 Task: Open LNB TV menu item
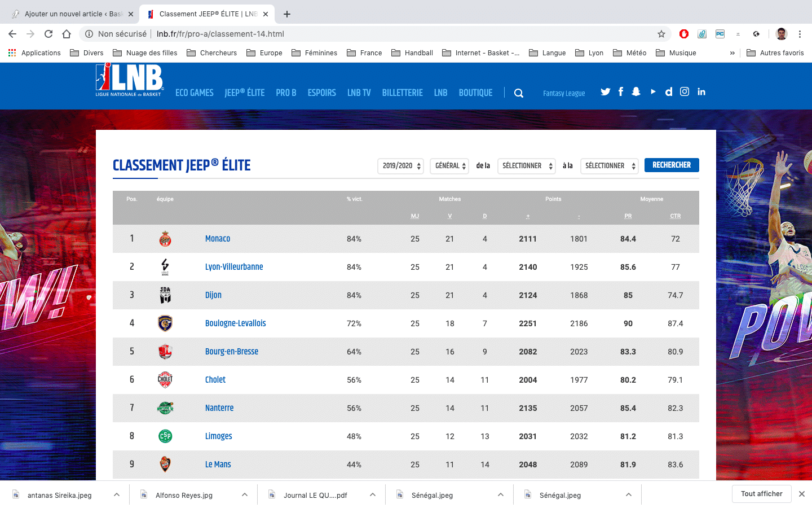[359, 93]
